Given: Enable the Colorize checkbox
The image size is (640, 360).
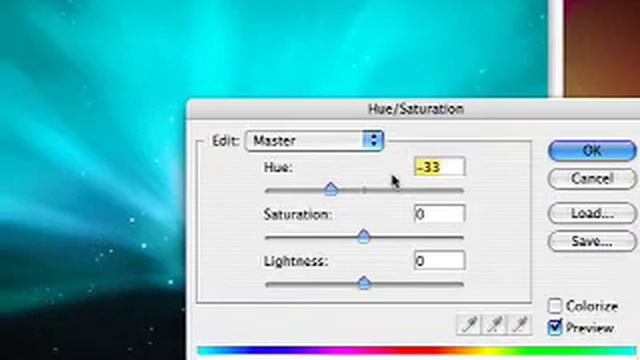Looking at the screenshot, I should (x=555, y=306).
